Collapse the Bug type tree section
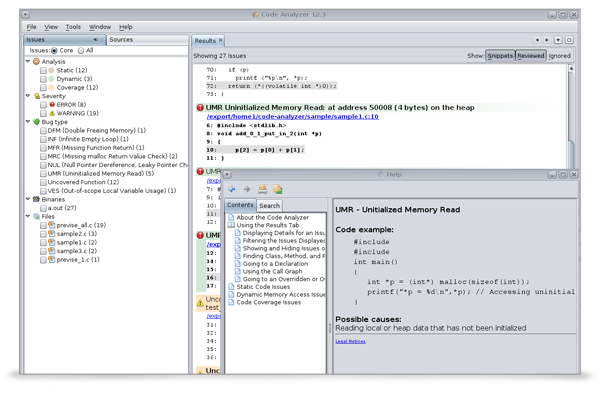 coord(29,122)
